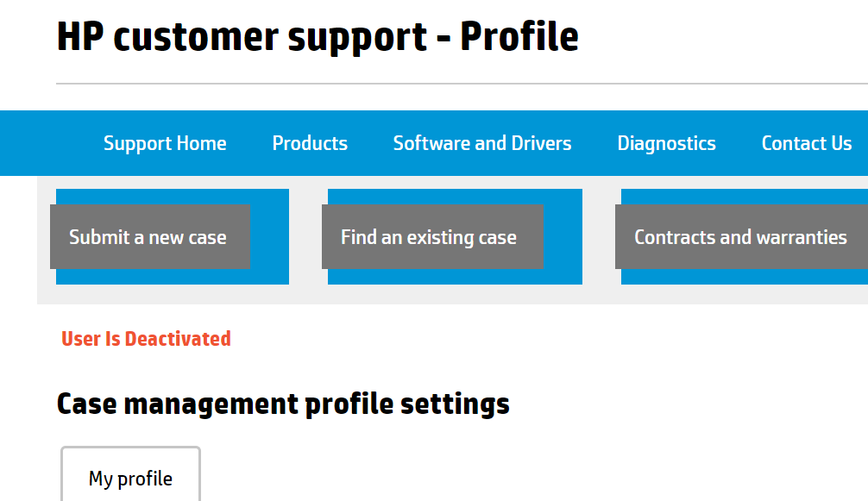The image size is (868, 501).
Task: Open Contact Us from the navigation bar
Action: pyautogui.click(x=806, y=143)
